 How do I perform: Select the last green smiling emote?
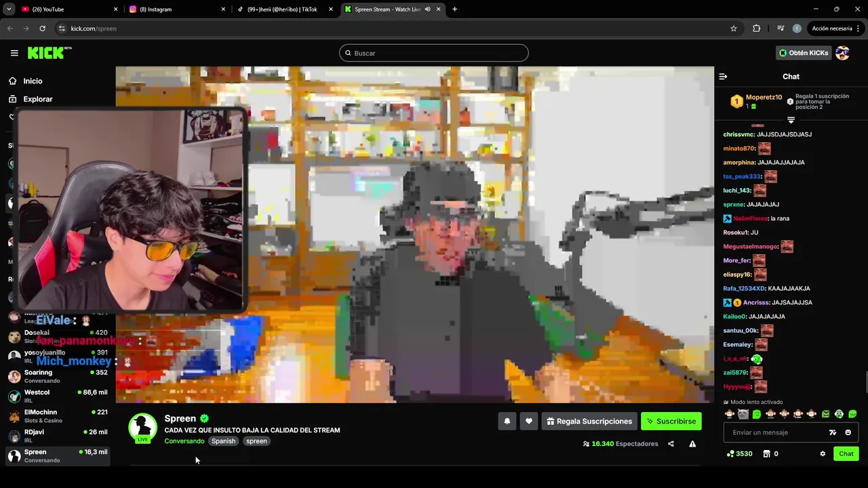[x=852, y=414]
